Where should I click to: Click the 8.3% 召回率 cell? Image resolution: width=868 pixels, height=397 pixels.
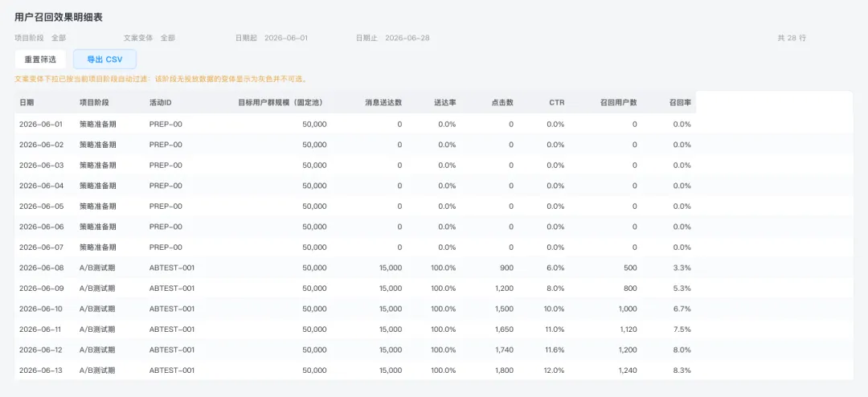tap(682, 370)
